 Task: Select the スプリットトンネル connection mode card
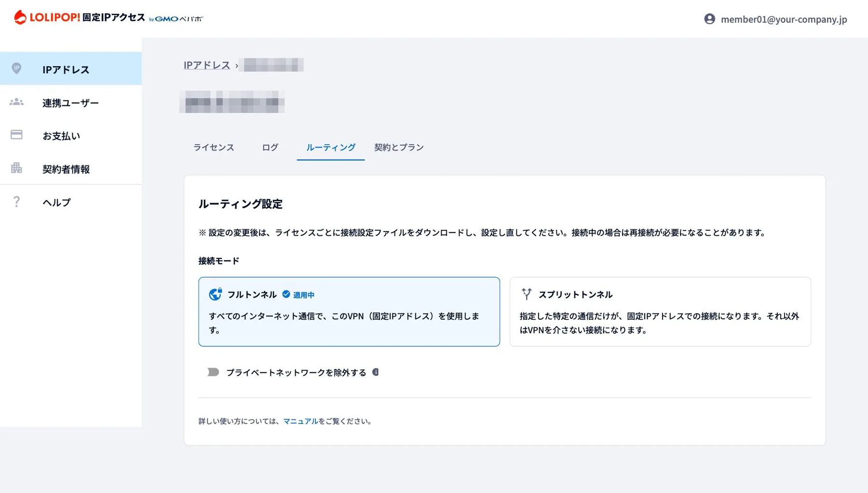tap(660, 312)
